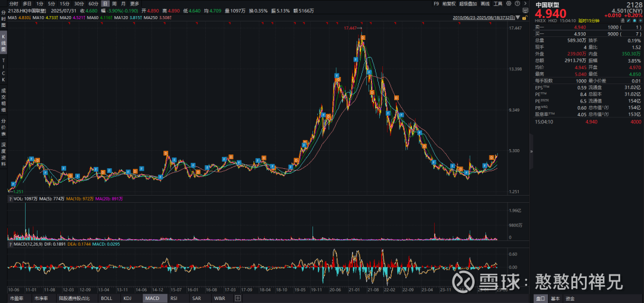Toggle the date range lock icon
Screen dimensions: 644x303
pos(525,18)
